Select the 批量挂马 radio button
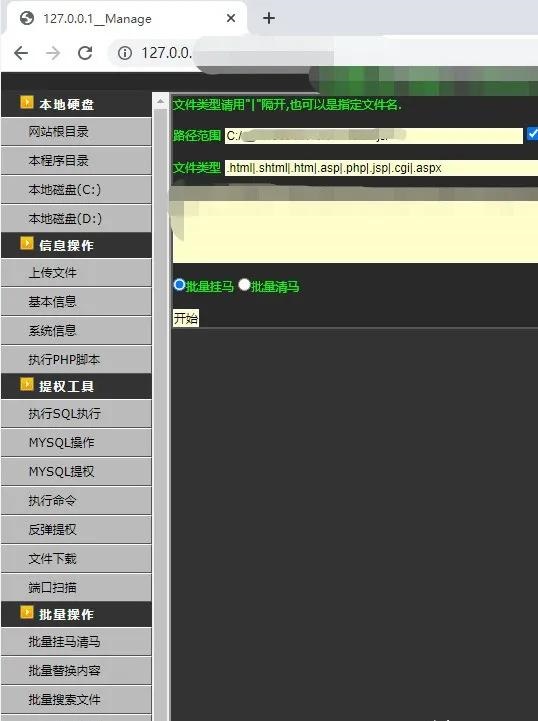The image size is (538, 721). click(179, 285)
